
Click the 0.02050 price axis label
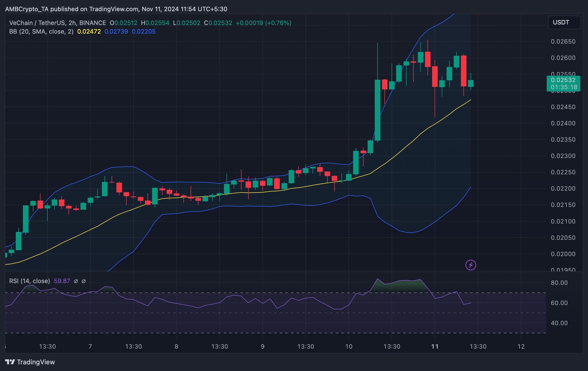point(563,238)
